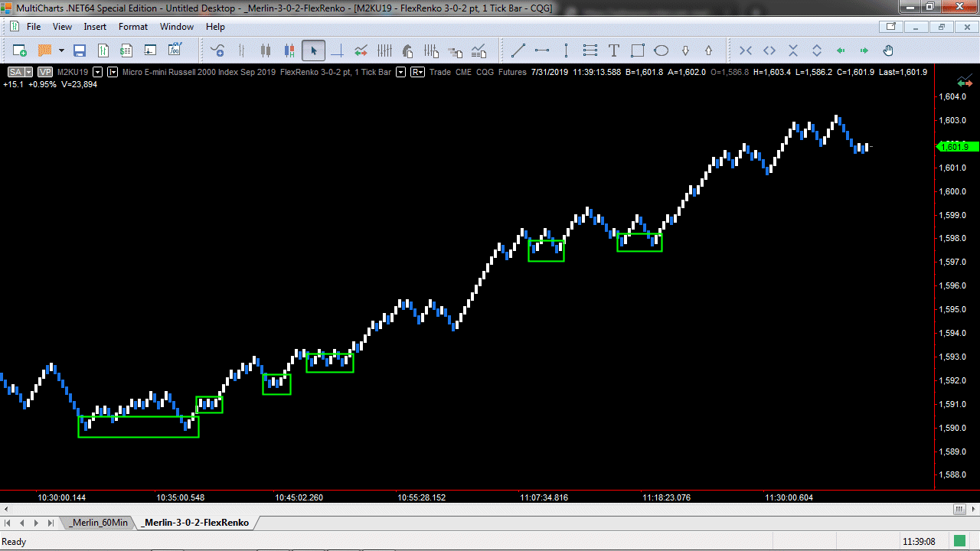Open the Format Study icon
The width and height of the screenshot is (980, 551).
pyautogui.click(x=432, y=51)
